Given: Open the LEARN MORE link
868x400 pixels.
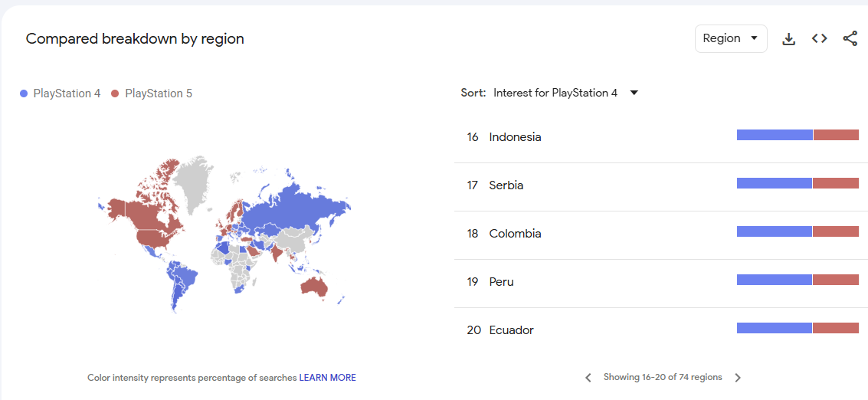Looking at the screenshot, I should tap(328, 378).
